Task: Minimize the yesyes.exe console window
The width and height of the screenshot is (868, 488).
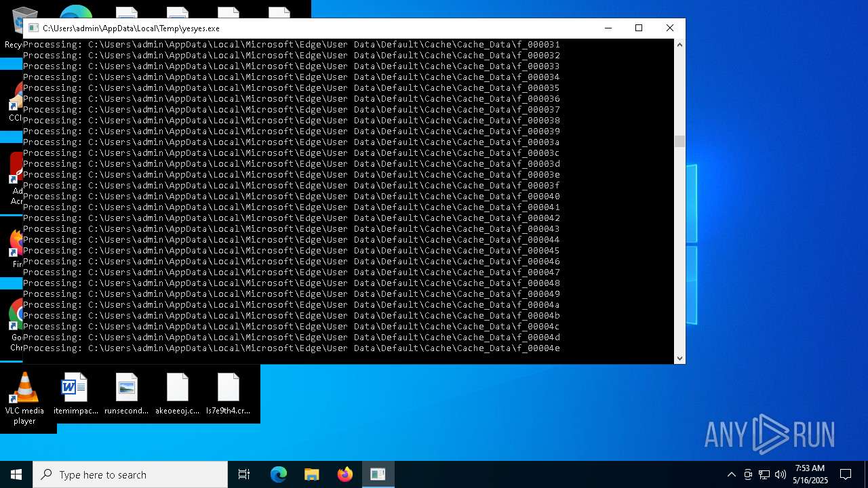Action: coord(608,28)
